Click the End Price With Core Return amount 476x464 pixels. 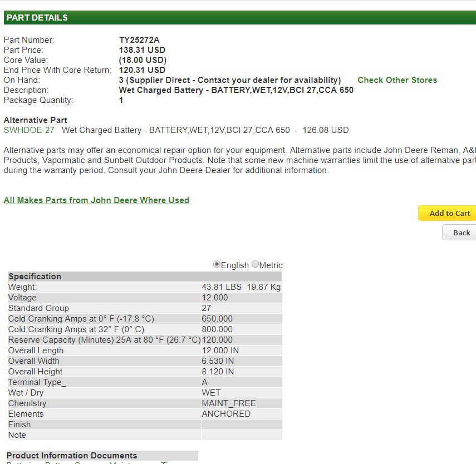142,70
